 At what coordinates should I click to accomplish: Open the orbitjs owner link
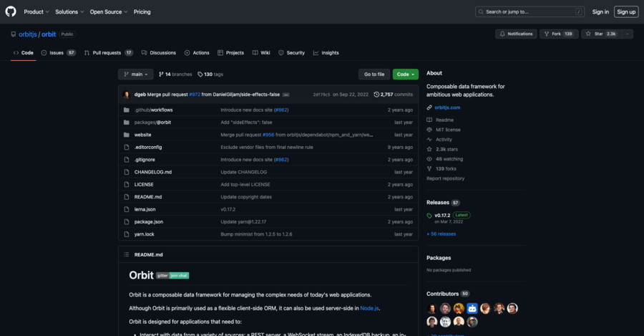(27, 34)
